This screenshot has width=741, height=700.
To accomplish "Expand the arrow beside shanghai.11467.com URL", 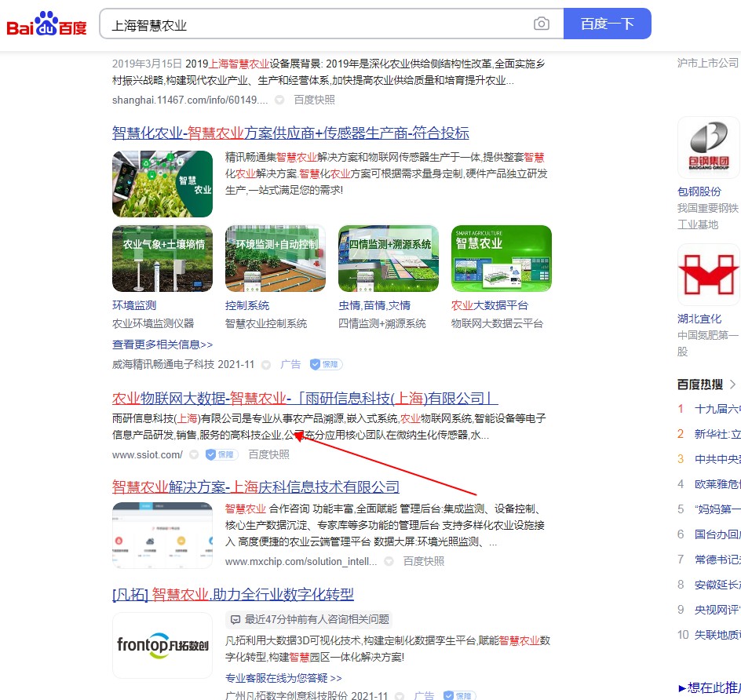I will [x=279, y=100].
